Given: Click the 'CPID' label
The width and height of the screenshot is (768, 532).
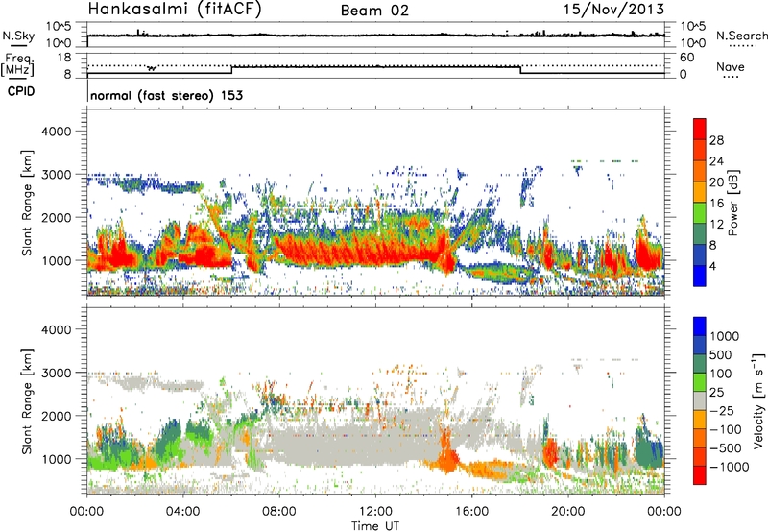Looking at the screenshot, I should (x=21, y=91).
